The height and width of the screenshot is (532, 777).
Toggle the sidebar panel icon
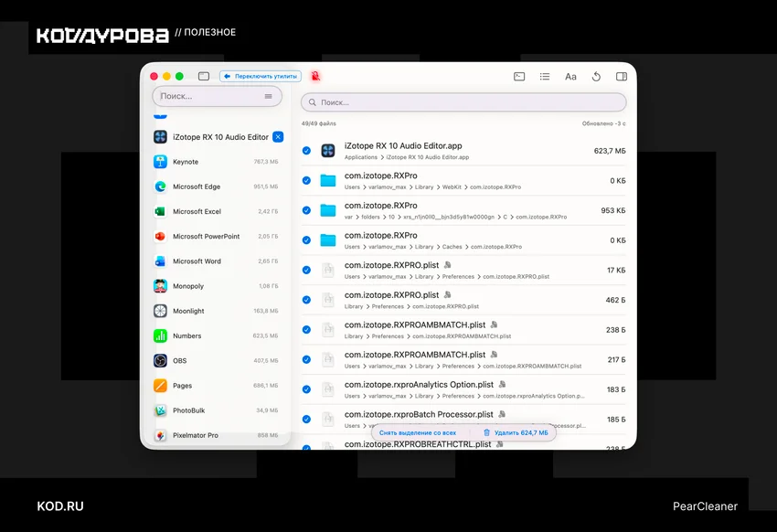[204, 76]
